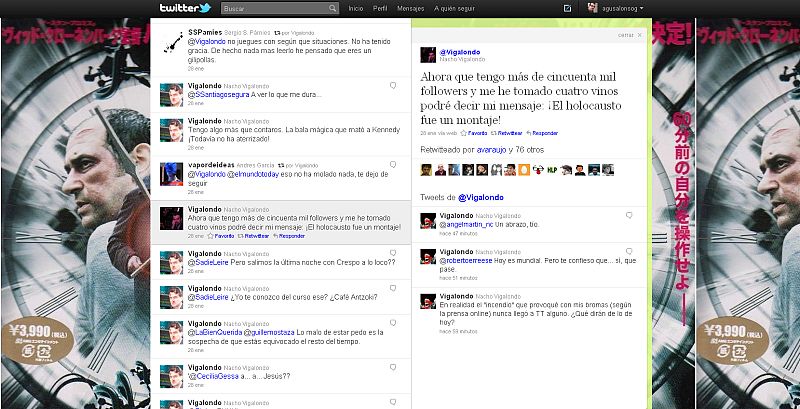Viewport: 800px width, 409px height.
Task: Expand the '76 otros' retweeters list
Action: (x=527, y=149)
